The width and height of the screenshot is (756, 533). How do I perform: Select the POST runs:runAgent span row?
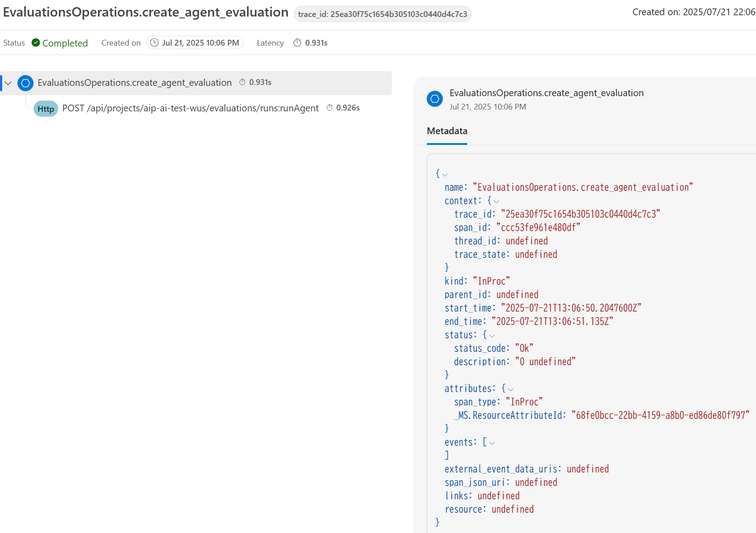coord(191,108)
